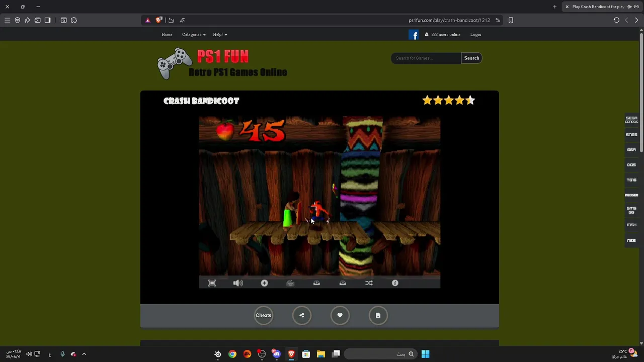Click the taskbar search box
The width and height of the screenshot is (644, 362).
coord(380,354)
